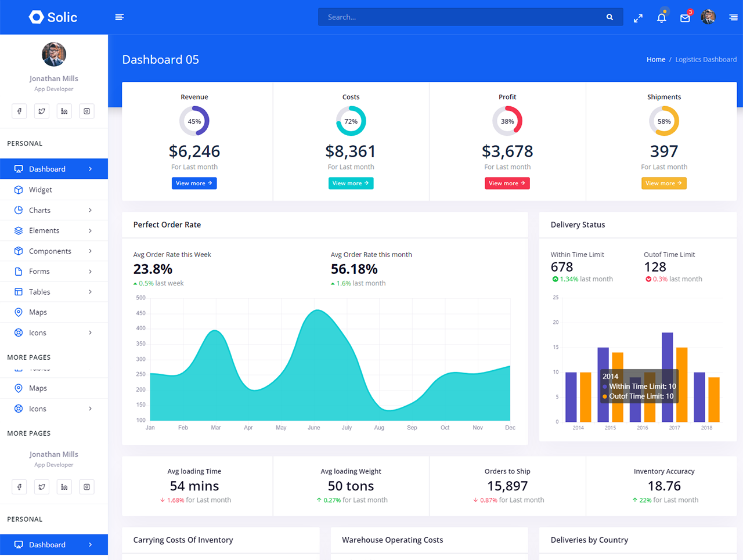Open the mail envelope icon in header

tap(685, 17)
